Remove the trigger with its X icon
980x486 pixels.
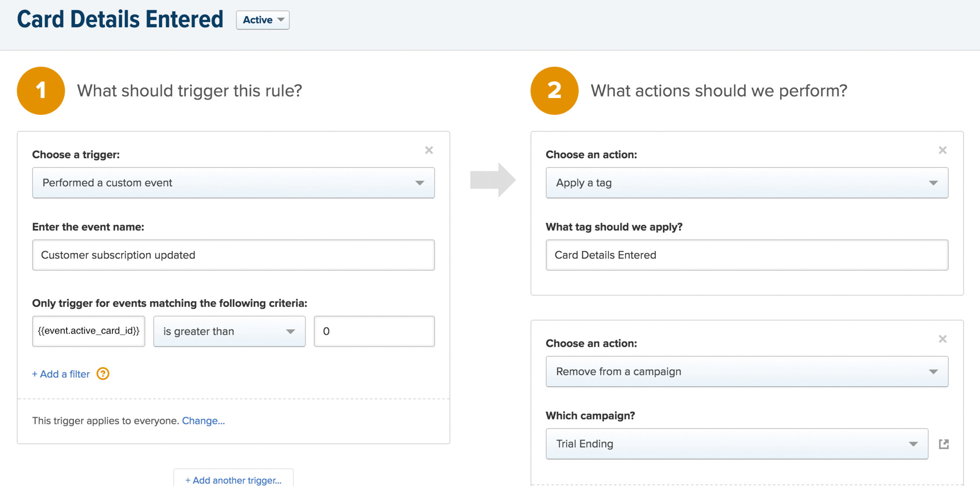(x=429, y=150)
